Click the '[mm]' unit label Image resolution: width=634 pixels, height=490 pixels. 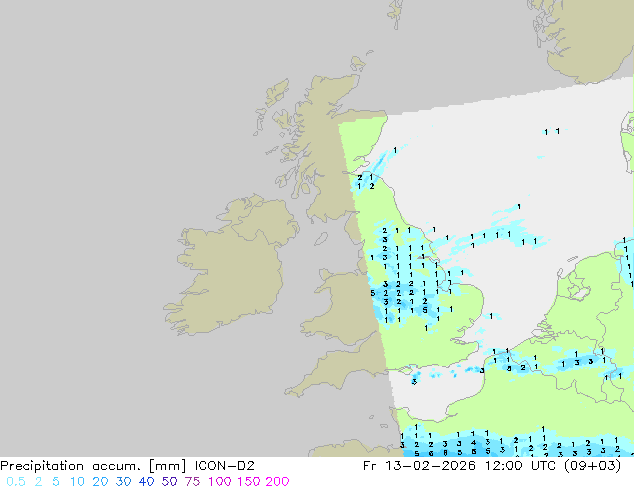coord(168,466)
